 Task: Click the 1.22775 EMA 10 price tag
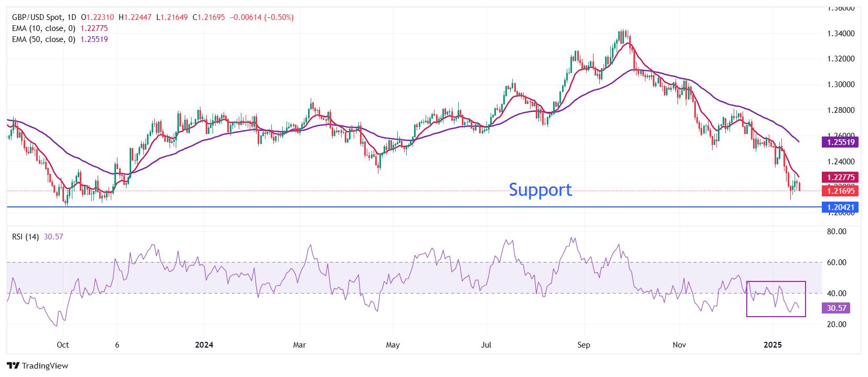click(x=841, y=177)
